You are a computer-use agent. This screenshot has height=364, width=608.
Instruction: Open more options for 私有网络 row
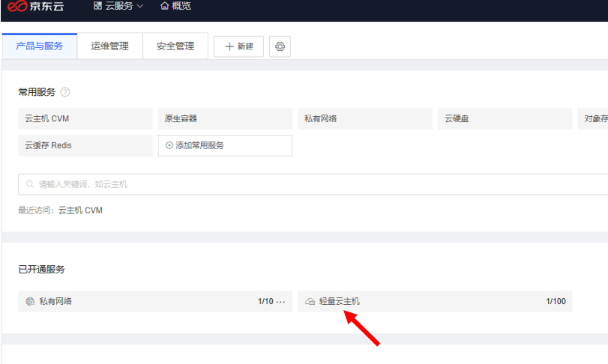point(280,301)
